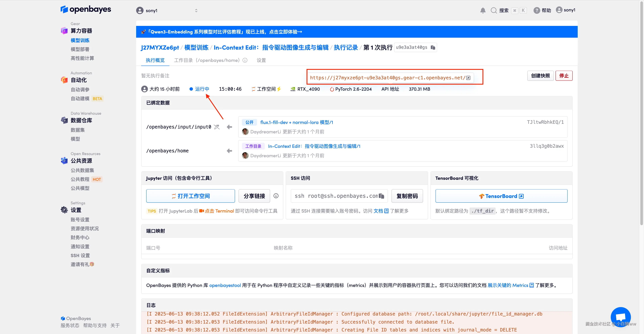Copy the execution ID u9e3a3at40gs
Image resolution: width=644 pixels, height=334 pixels.
[433, 47]
